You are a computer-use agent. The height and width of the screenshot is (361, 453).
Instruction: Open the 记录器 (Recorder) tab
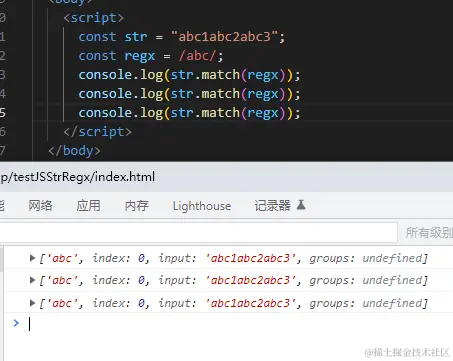[273, 206]
